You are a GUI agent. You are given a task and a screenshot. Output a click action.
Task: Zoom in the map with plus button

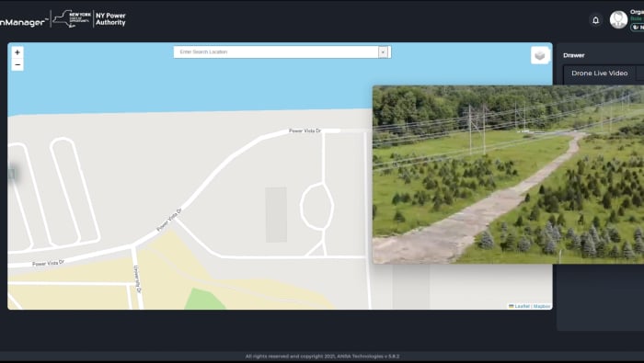pyautogui.click(x=17, y=52)
